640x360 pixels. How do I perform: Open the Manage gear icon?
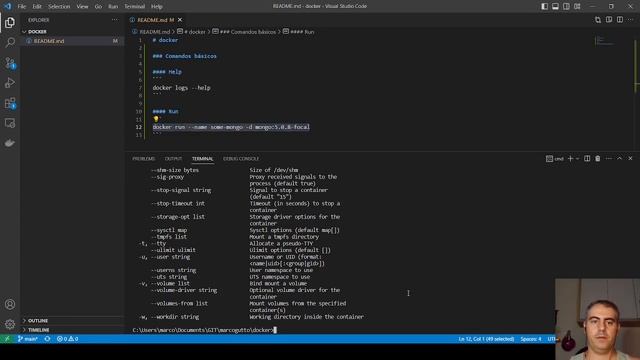(10, 324)
